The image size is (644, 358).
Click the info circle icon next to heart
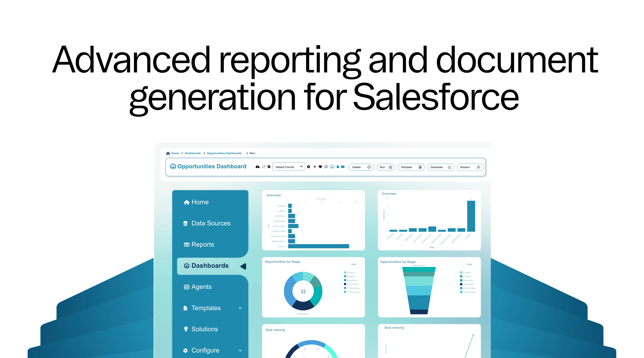click(326, 167)
